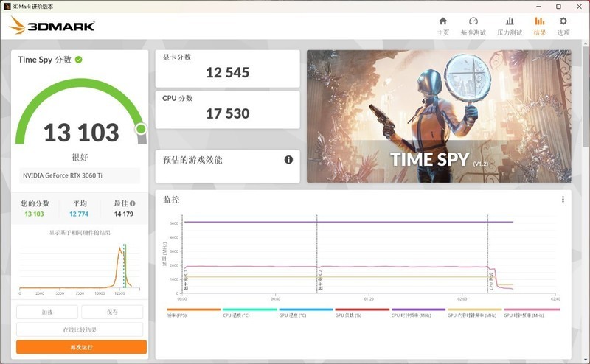
Task: Minimize the 3DMark window
Action: [x=538, y=7]
